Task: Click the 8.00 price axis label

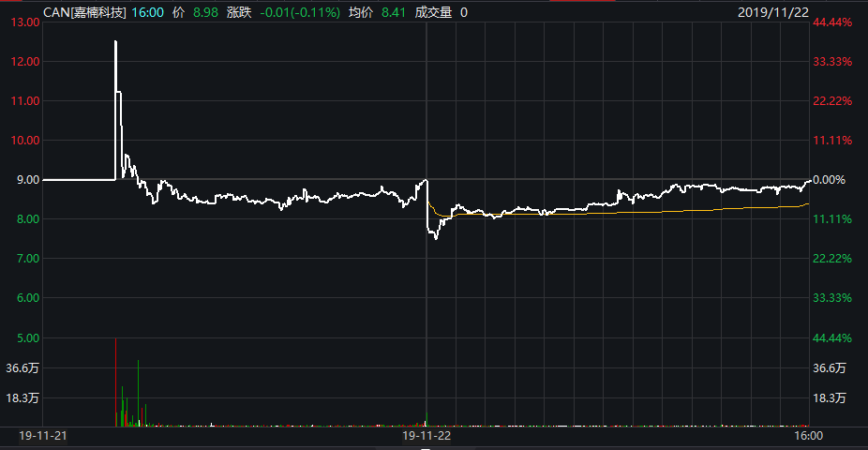Action: pos(28,219)
